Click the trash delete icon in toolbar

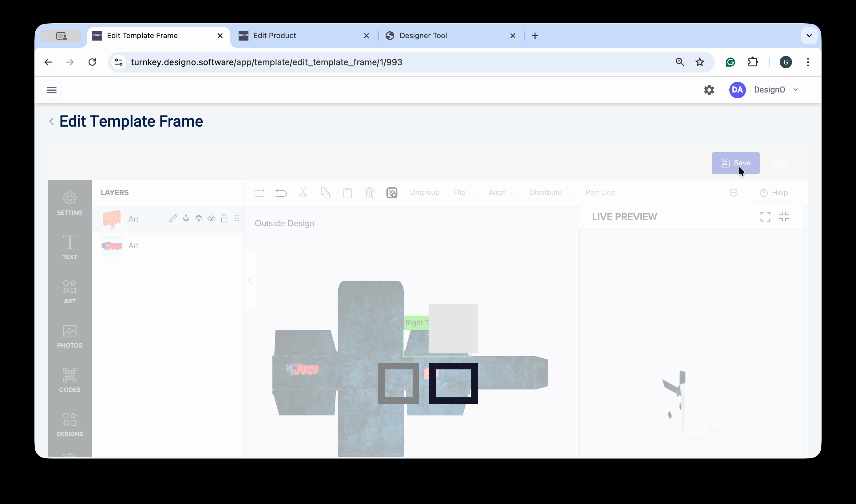pyautogui.click(x=369, y=193)
